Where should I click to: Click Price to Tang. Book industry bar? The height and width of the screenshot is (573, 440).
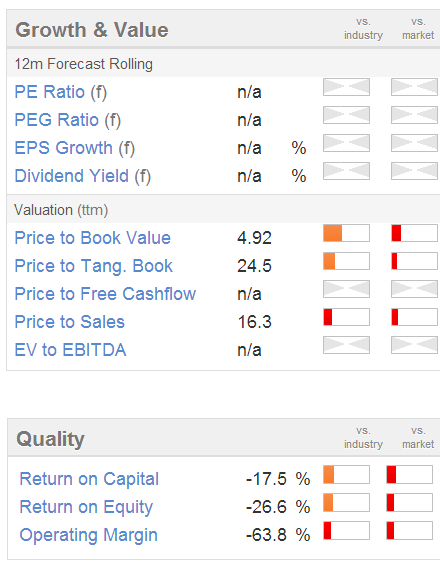[x=346, y=261]
